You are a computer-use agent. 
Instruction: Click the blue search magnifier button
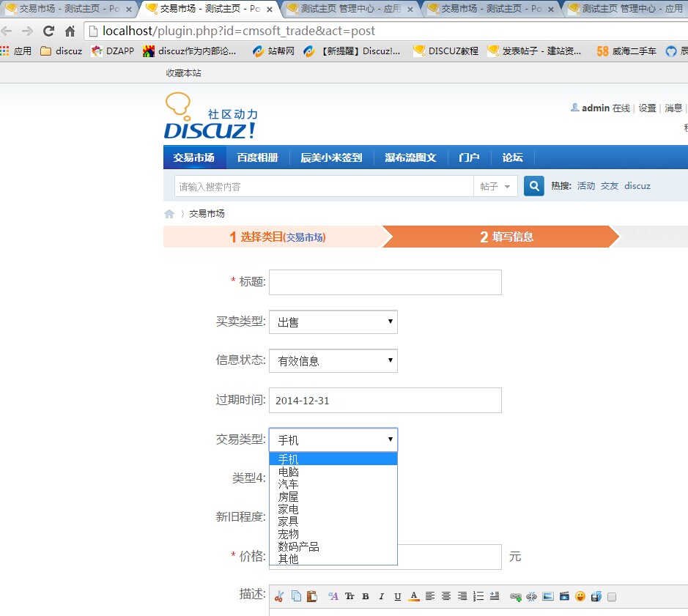tap(534, 186)
